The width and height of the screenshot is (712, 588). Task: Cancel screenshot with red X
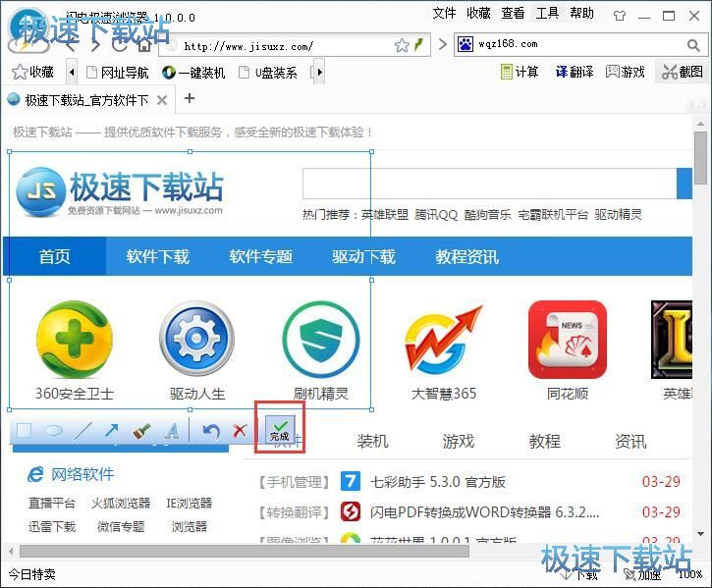pos(240,430)
